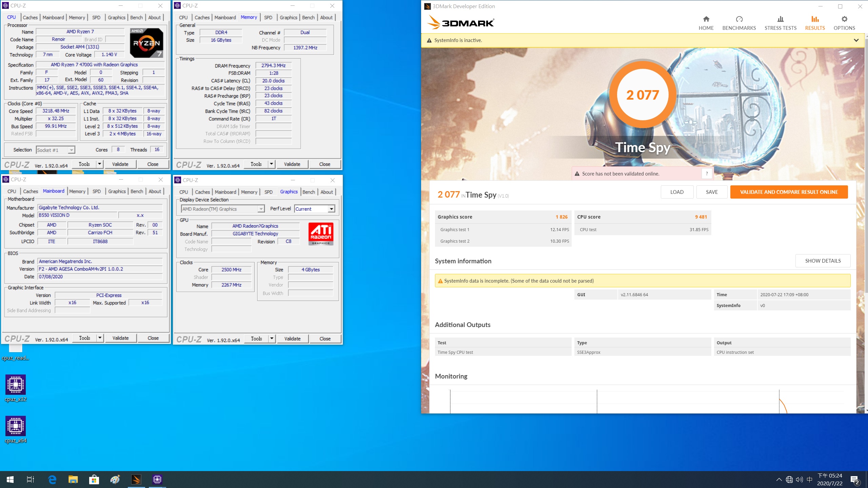Click the SystemInfo inactive warning icon
868x488 pixels.
click(x=429, y=40)
